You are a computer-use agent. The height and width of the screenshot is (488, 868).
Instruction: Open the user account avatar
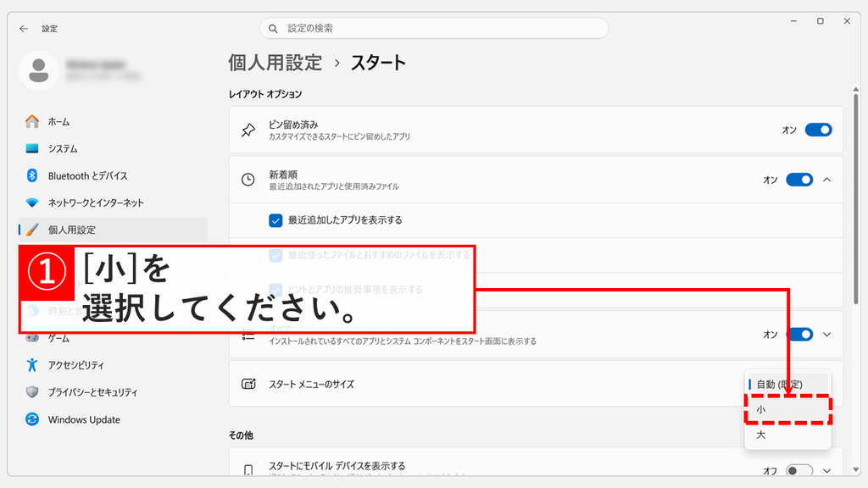click(x=39, y=71)
